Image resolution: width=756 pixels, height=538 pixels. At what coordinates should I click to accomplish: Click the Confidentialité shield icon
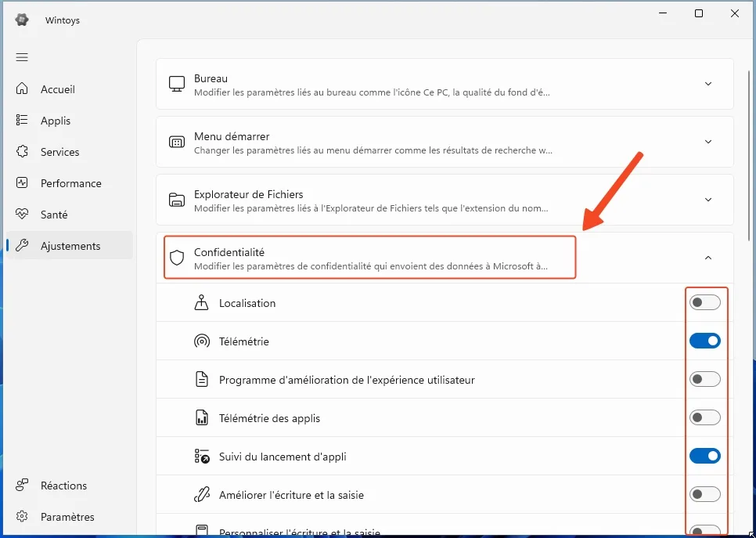[176, 258]
